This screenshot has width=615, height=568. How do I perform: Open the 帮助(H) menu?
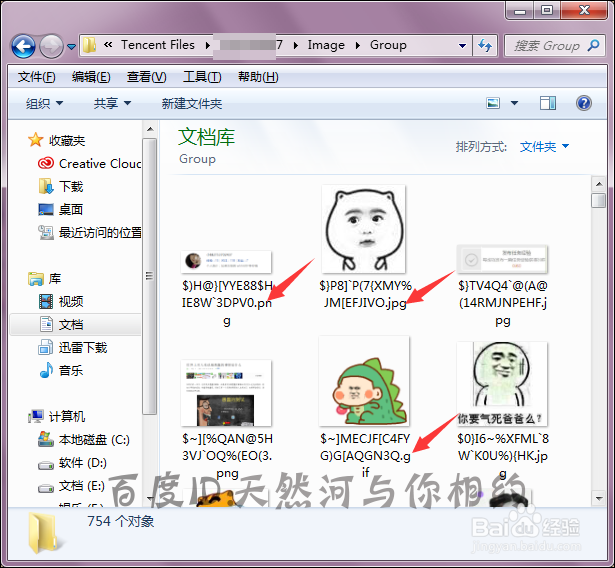(258, 77)
